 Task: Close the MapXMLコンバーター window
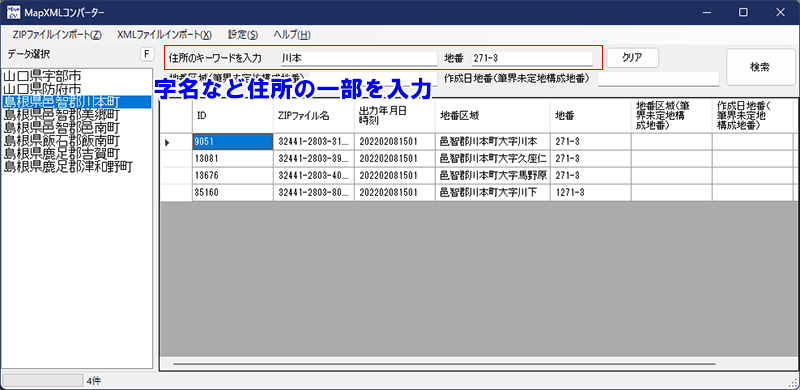(780, 13)
